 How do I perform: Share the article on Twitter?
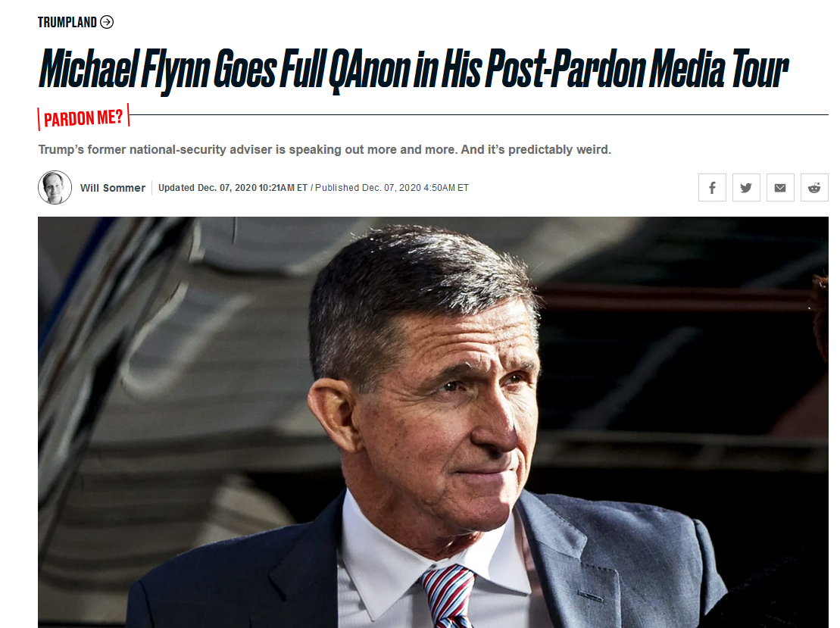pyautogui.click(x=746, y=188)
